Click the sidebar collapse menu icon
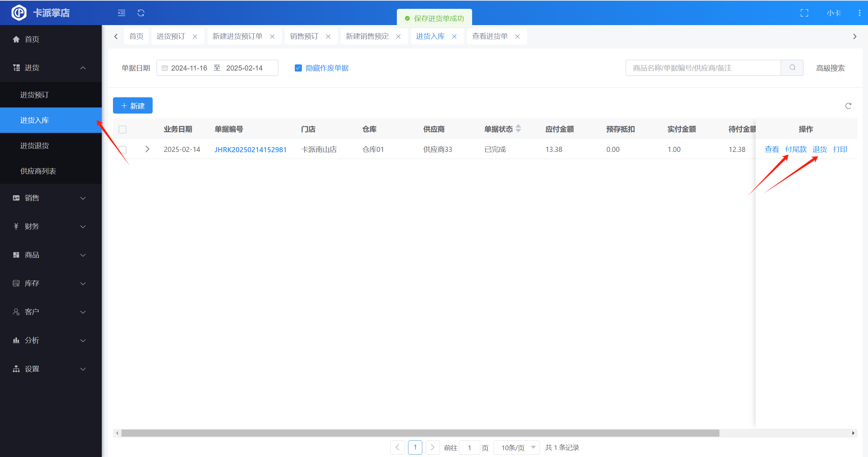Screen dimensions: 868x457 (x=121, y=13)
